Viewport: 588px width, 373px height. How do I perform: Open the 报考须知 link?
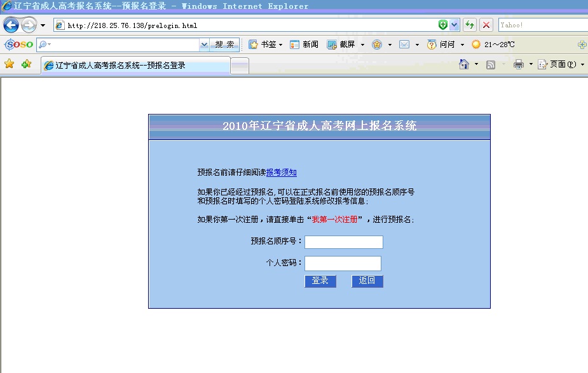point(281,172)
